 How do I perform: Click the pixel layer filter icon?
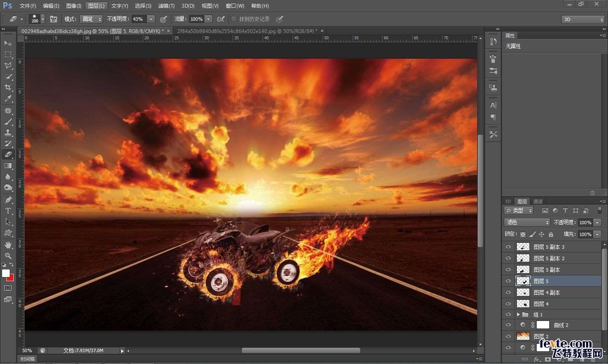click(x=545, y=210)
